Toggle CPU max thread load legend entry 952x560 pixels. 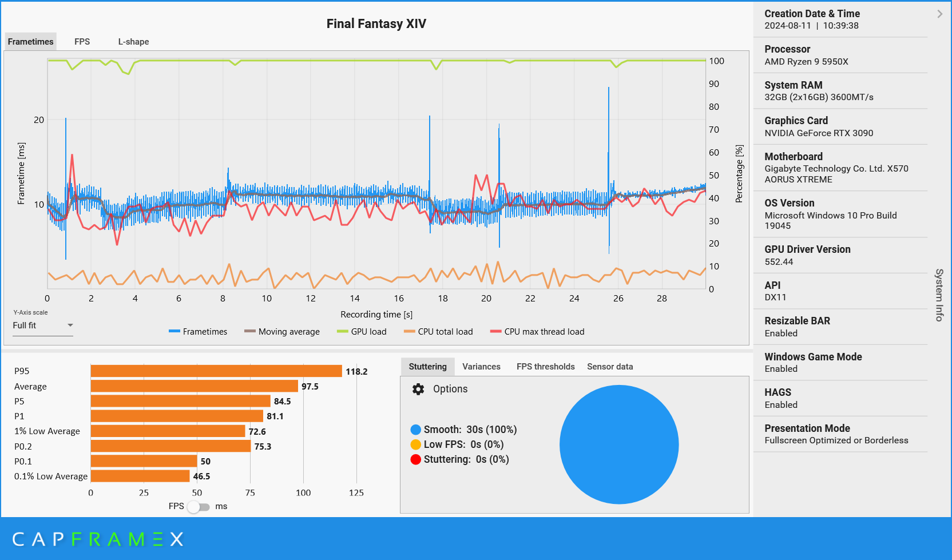pyautogui.click(x=537, y=332)
